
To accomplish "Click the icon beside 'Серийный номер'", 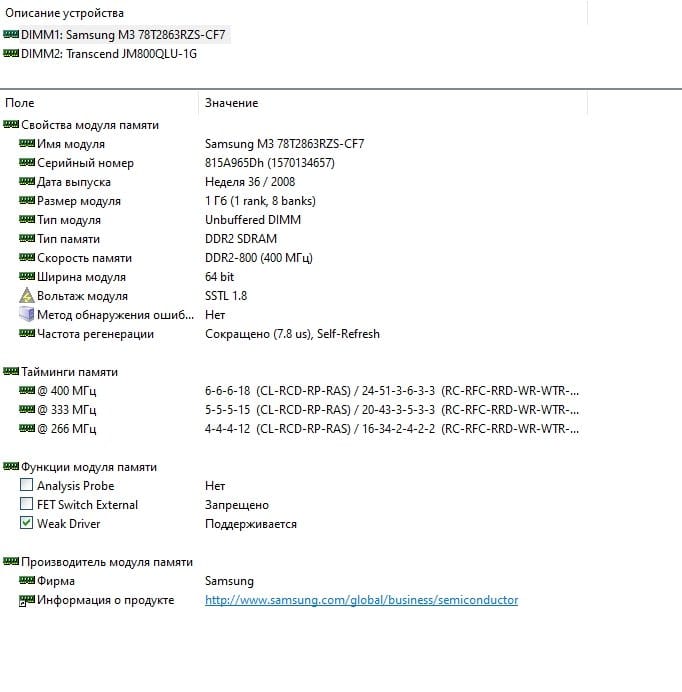I will (27, 162).
